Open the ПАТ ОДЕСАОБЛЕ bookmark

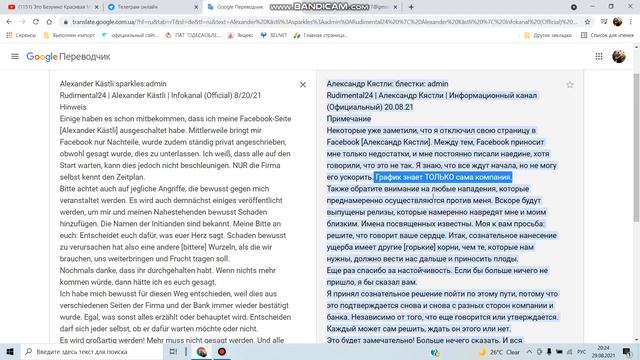[193, 35]
